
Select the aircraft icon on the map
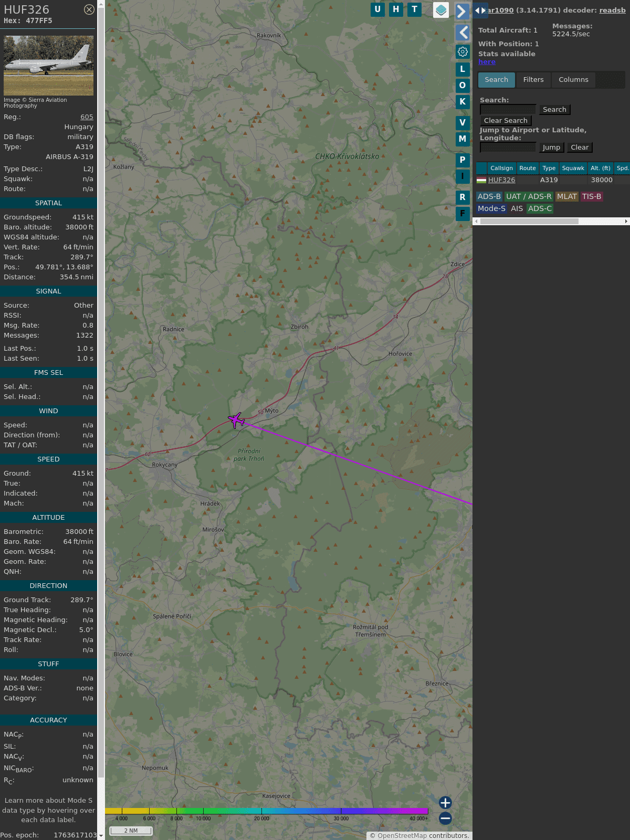[236, 420]
